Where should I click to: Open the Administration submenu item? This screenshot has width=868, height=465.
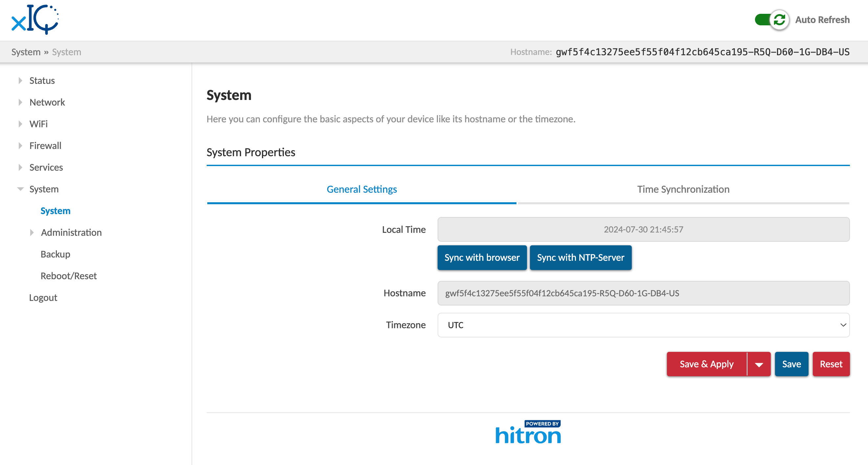tap(71, 232)
